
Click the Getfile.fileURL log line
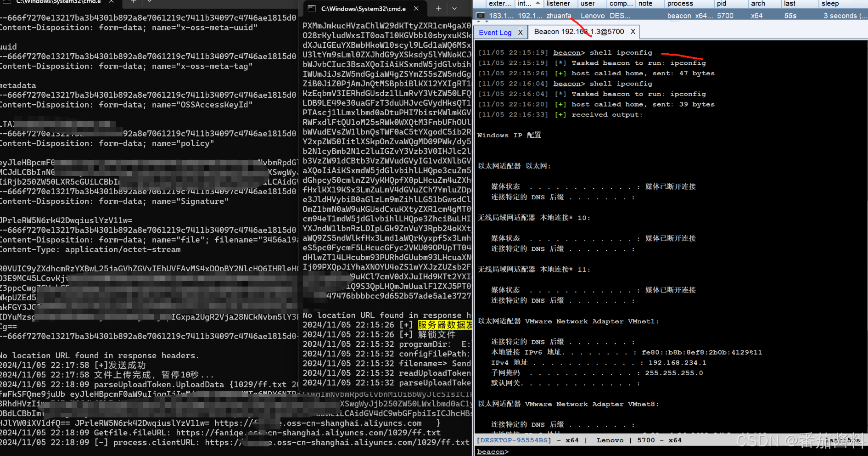pos(220,433)
